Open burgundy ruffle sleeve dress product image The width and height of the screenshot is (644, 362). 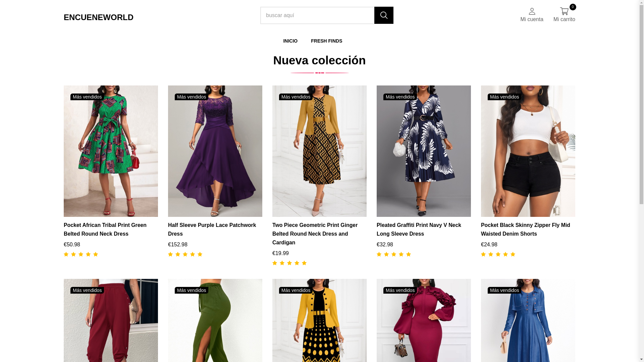pos(424,320)
